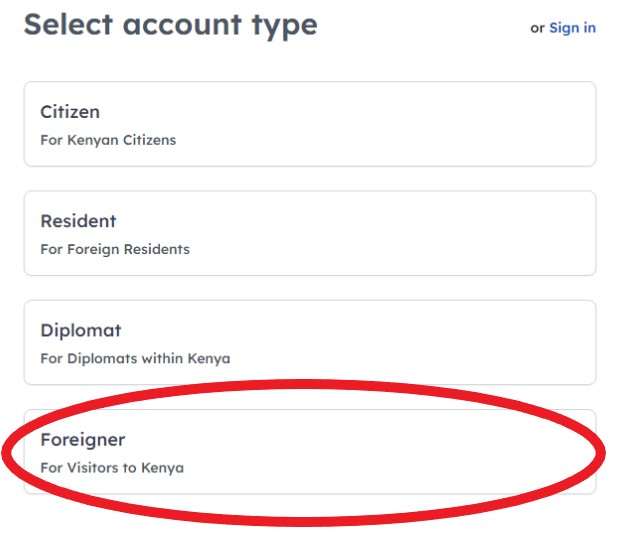This screenshot has width=637, height=543.
Task: Click empty right side of Resident card
Action: [500, 233]
